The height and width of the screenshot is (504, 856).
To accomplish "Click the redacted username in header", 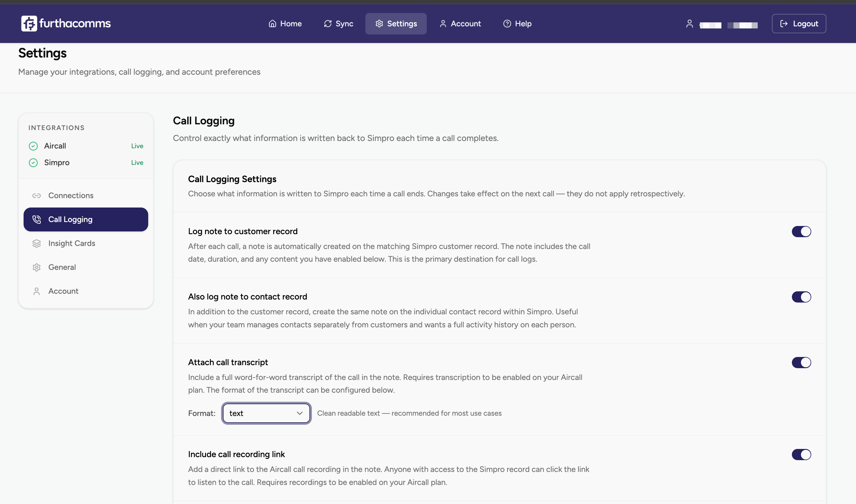I will tap(729, 25).
